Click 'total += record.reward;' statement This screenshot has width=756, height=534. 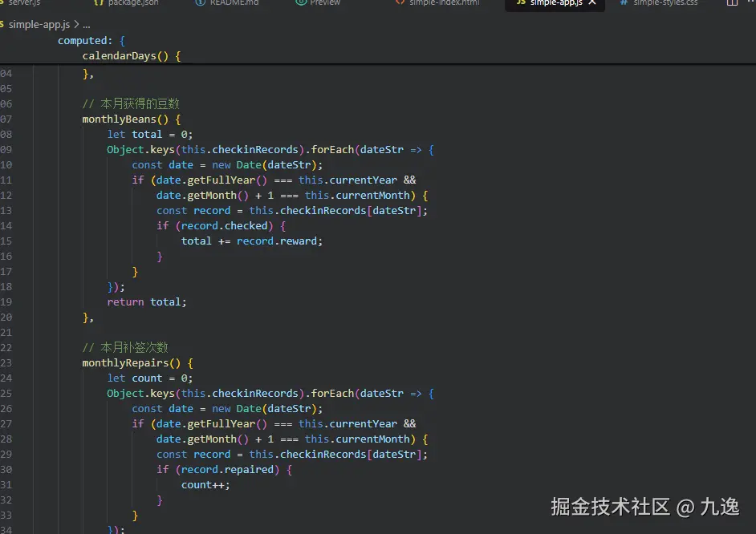click(x=252, y=241)
